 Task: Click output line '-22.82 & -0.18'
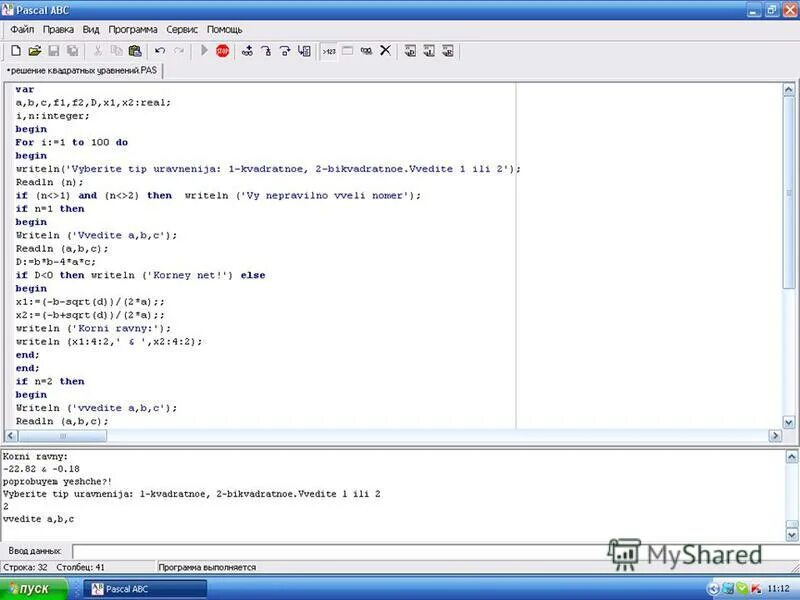[x=41, y=469]
